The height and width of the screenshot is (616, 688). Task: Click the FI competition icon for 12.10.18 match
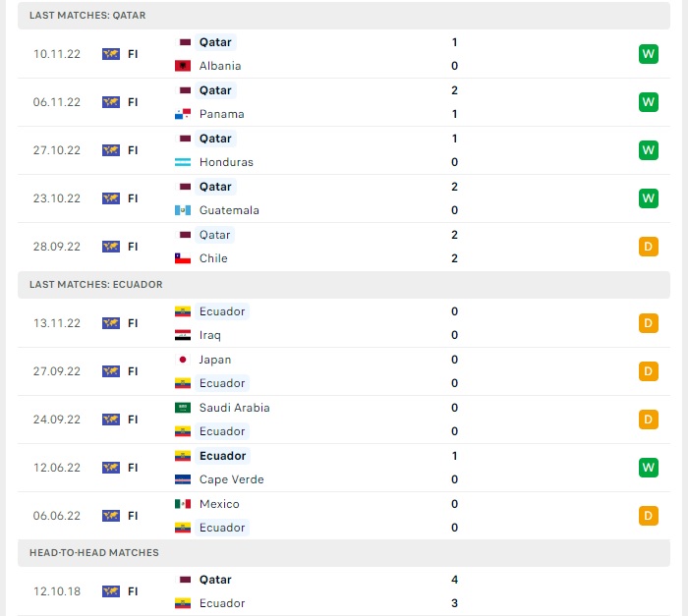pos(111,591)
